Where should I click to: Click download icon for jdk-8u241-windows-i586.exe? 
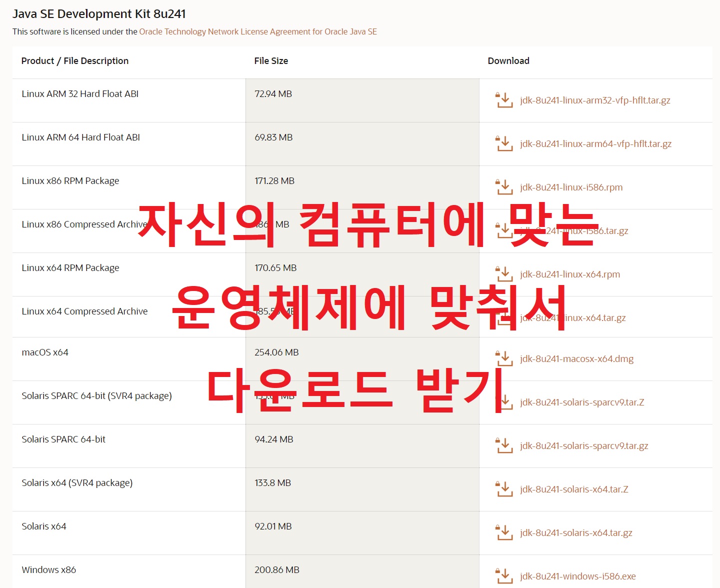504,576
